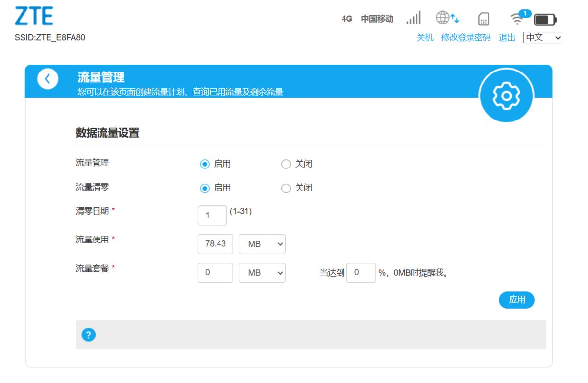Open the 流量套餐 MB unit dropdown
This screenshot has height=383, width=588.
(262, 273)
